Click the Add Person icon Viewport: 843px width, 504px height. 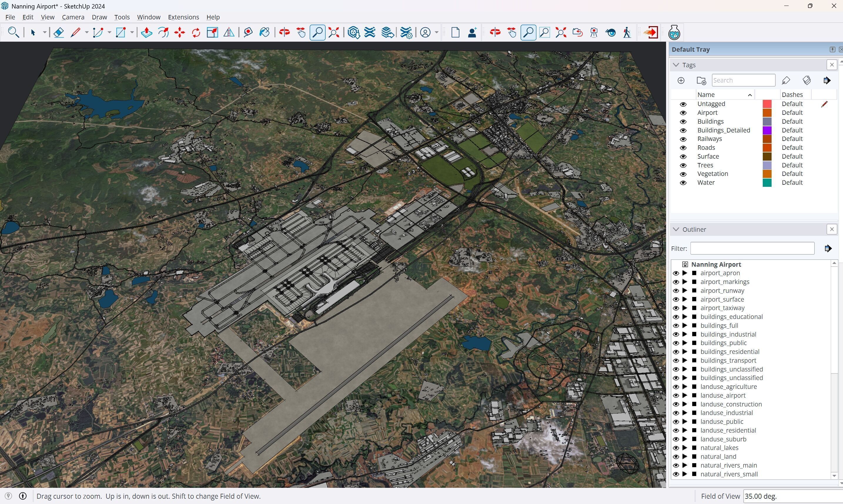pos(472,32)
